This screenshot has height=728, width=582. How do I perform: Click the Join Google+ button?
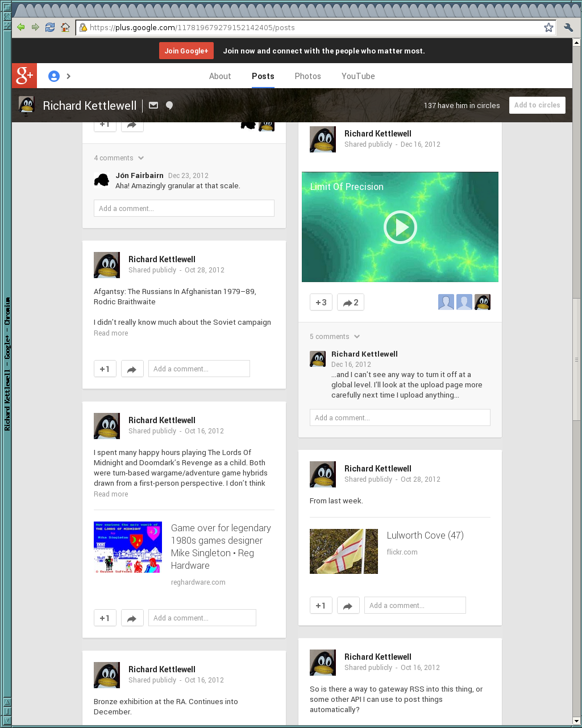pos(186,51)
